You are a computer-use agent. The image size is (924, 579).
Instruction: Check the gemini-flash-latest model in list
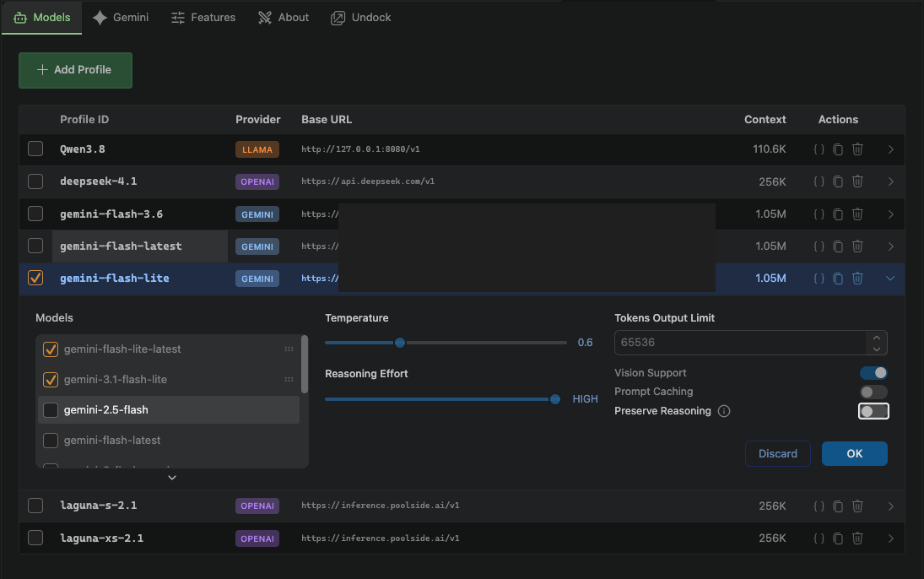pyautogui.click(x=51, y=441)
